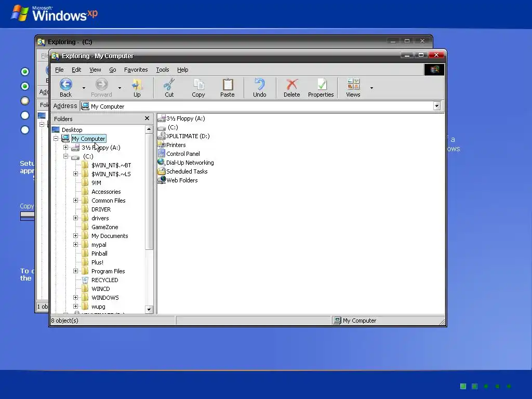Viewport: 532px width, 399px height.
Task: Select fourth radio button in setup sidebar
Action: click(x=25, y=115)
